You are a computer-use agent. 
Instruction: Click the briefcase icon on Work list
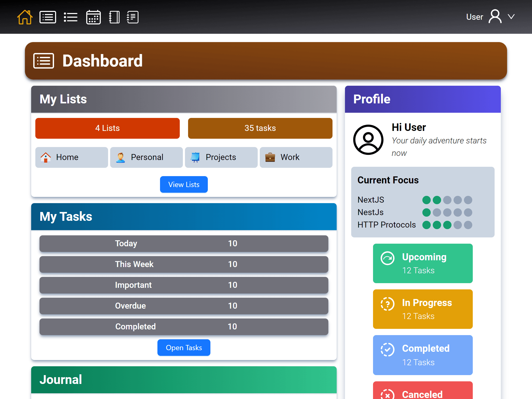click(x=270, y=157)
